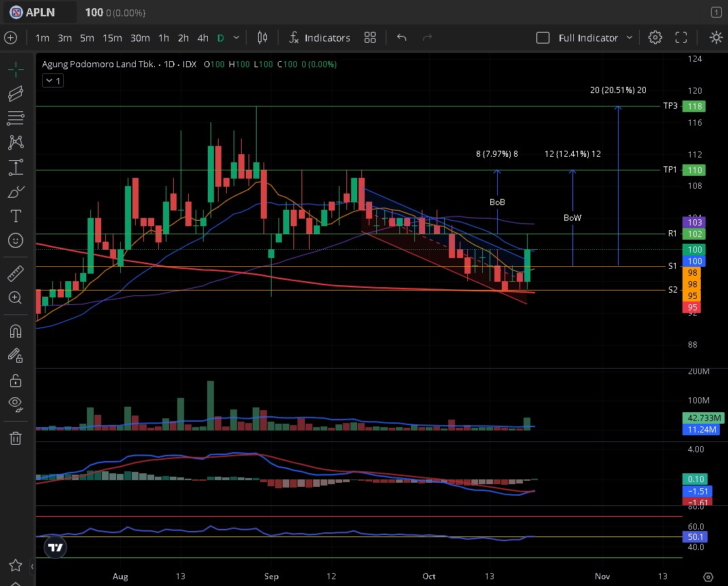Enable magnet mode for drawings

[16, 331]
